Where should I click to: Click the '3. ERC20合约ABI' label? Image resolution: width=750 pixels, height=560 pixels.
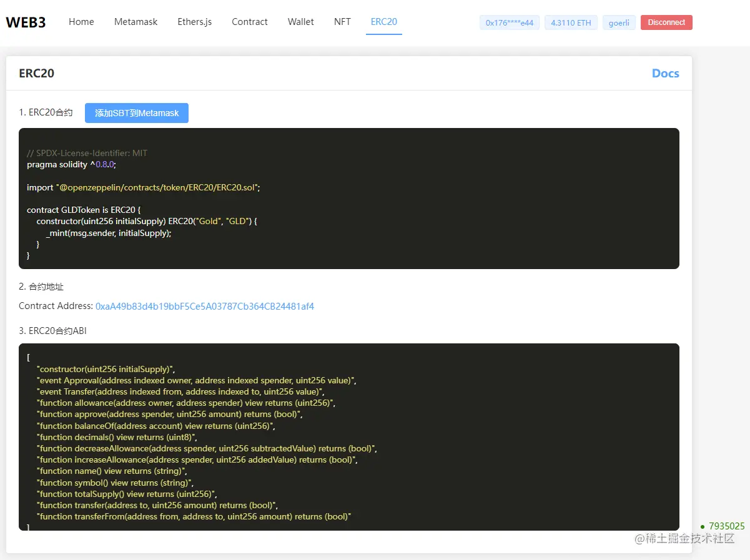pos(52,331)
